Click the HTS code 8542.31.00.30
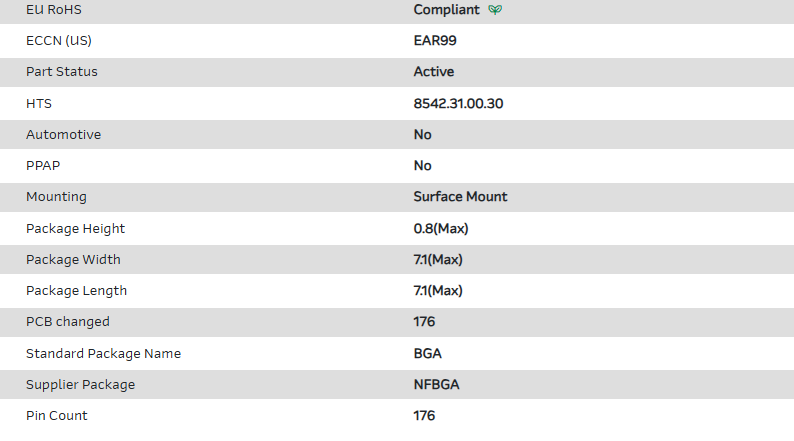This screenshot has width=794, height=441. point(458,103)
